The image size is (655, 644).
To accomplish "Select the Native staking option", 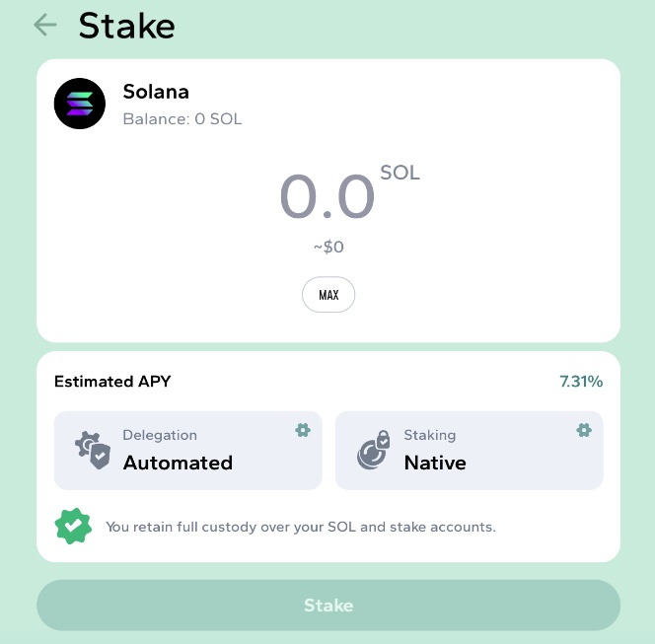I will (x=435, y=463).
